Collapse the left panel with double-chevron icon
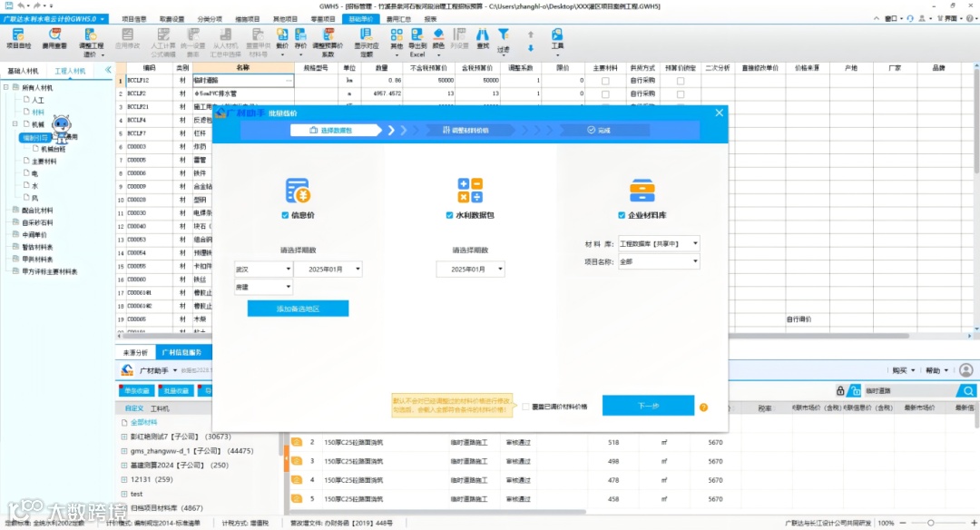980x530 pixels. click(108, 70)
